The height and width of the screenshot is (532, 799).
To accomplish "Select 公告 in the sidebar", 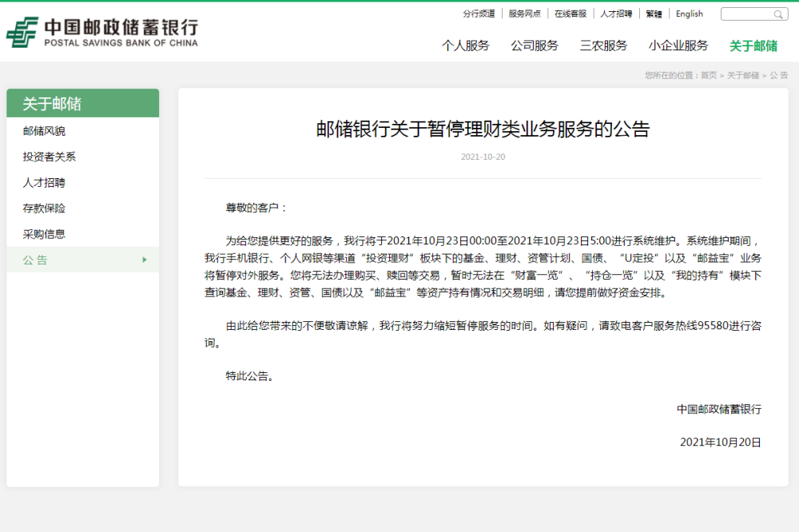I will 82,260.
